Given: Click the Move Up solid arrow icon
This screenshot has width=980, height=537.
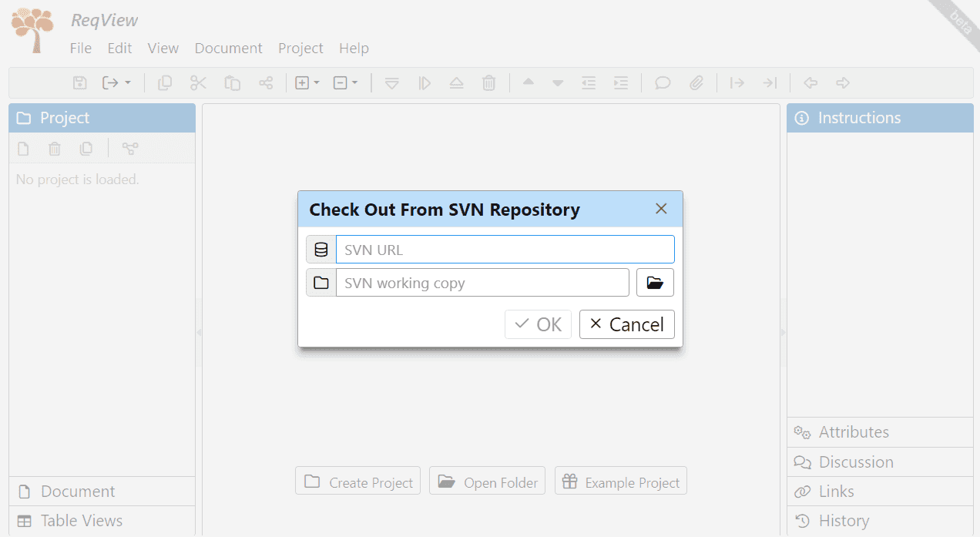Looking at the screenshot, I should pos(528,82).
